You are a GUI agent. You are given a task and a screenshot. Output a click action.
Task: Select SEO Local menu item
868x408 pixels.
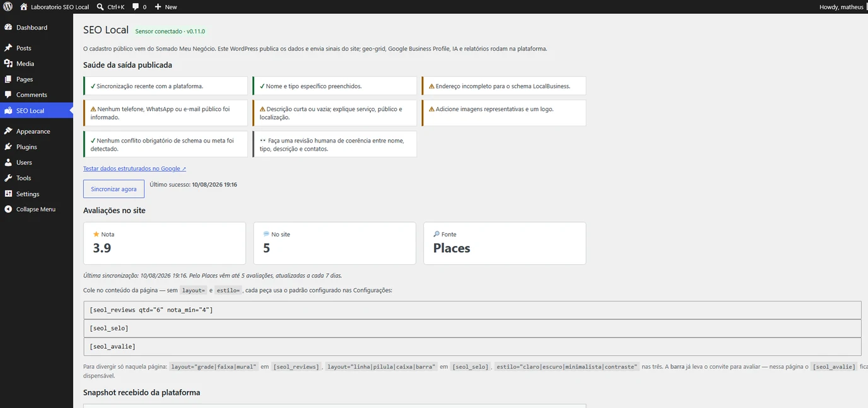(37, 110)
